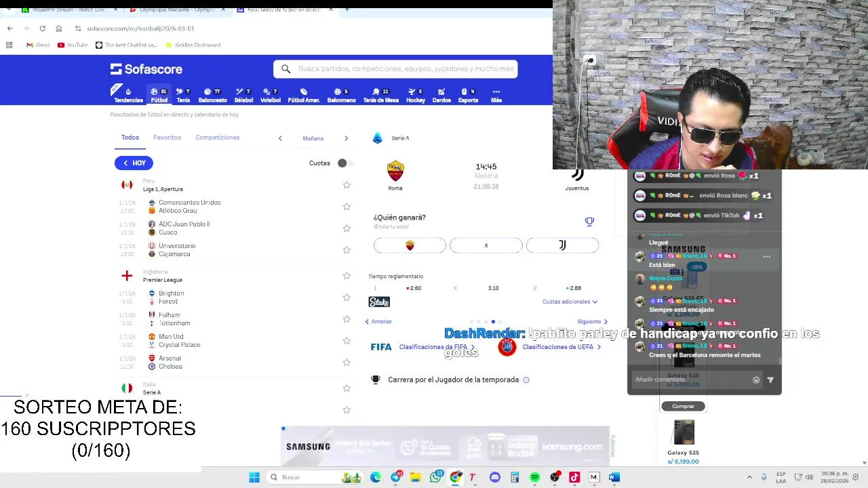Click the trophy icon beside ¿Quién ganará?
868x488 pixels.
point(589,222)
